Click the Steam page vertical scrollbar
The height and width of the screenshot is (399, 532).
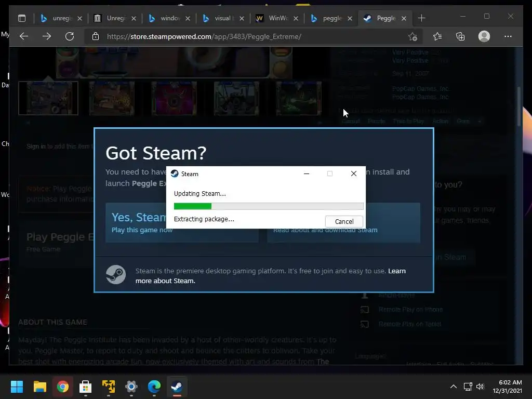point(520,106)
